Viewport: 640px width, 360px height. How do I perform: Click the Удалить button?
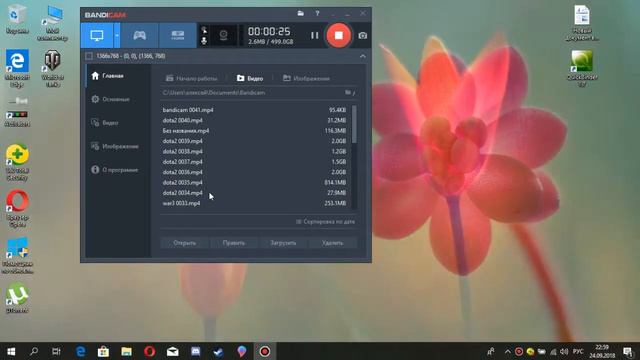333,243
